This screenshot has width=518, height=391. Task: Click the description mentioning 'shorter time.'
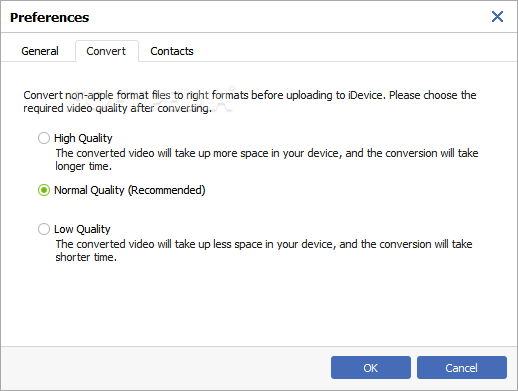pos(264,250)
